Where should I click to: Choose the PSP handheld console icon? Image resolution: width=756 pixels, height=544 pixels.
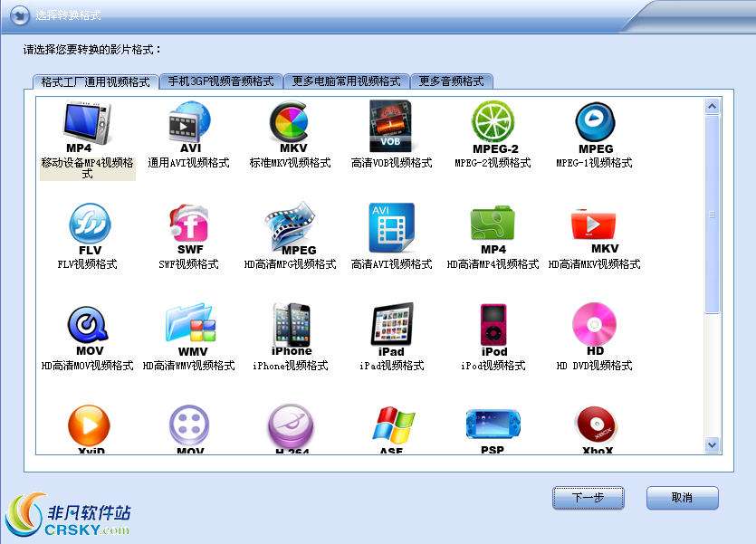pos(493,431)
